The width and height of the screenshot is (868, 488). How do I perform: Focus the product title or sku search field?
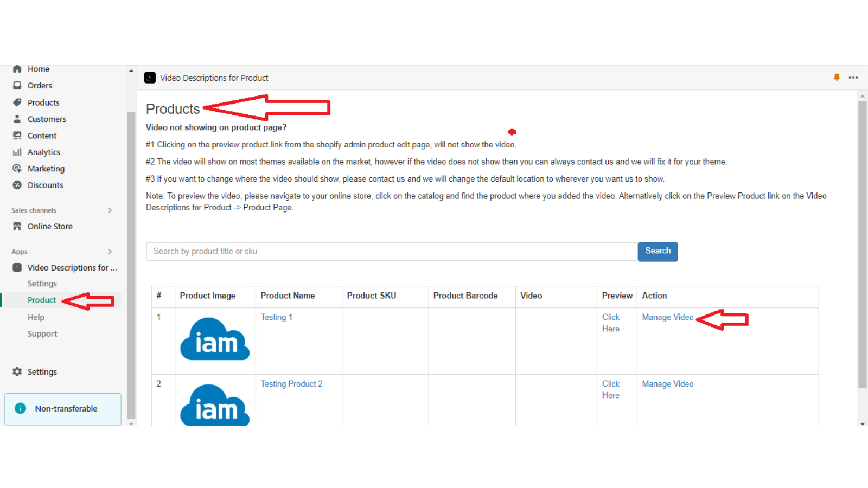click(x=392, y=251)
